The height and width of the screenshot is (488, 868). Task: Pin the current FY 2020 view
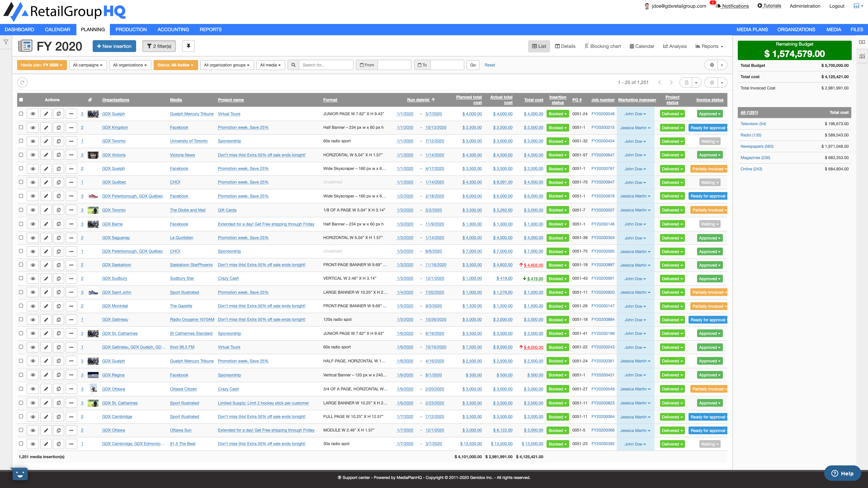[188, 46]
